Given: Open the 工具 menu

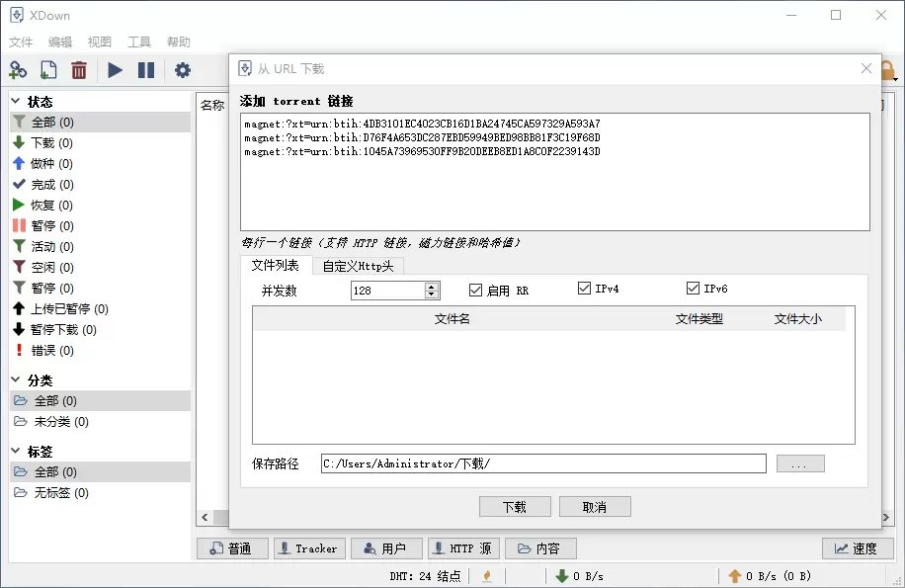Looking at the screenshot, I should [139, 42].
